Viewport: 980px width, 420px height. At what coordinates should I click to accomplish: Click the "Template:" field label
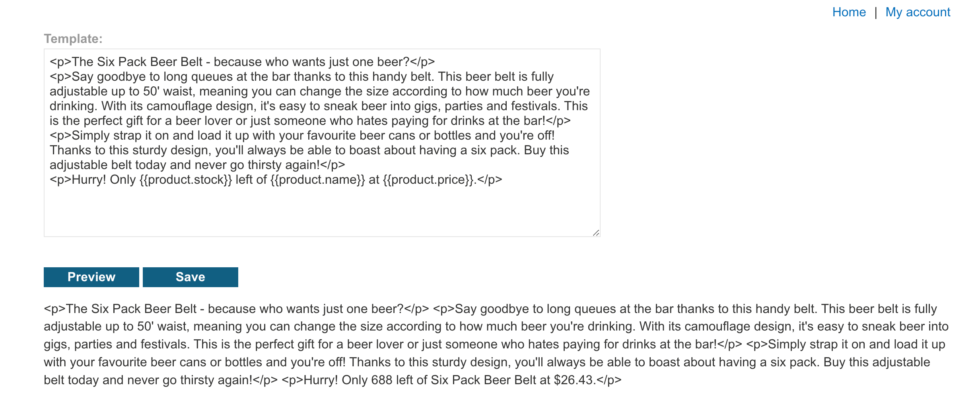(x=73, y=39)
